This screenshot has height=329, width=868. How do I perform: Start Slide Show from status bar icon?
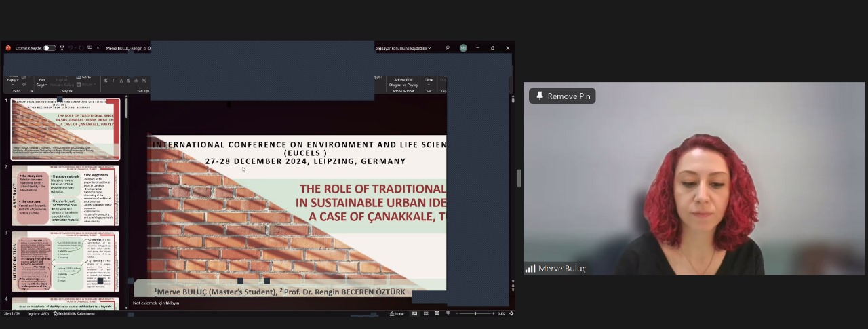(448, 313)
